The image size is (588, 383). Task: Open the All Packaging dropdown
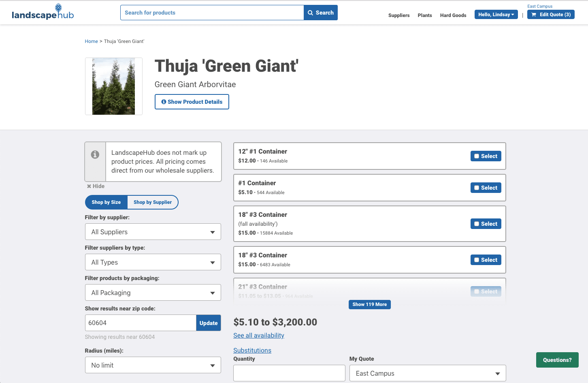(153, 293)
